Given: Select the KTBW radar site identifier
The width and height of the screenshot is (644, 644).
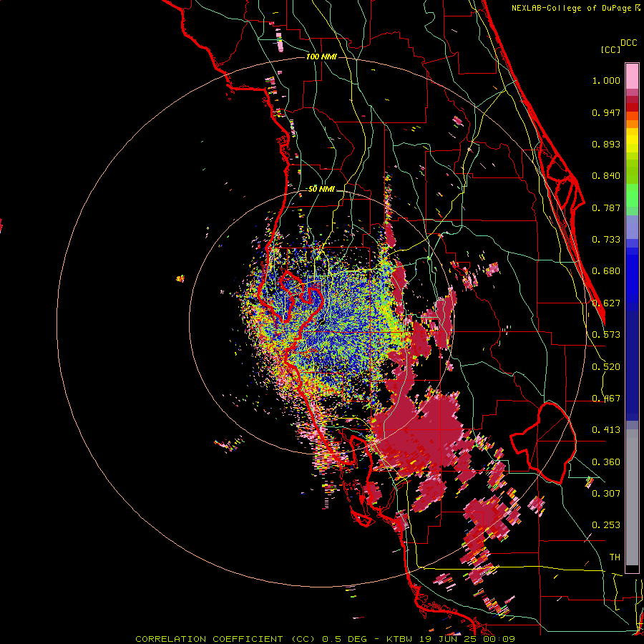Looking at the screenshot, I should pyautogui.click(x=401, y=639).
